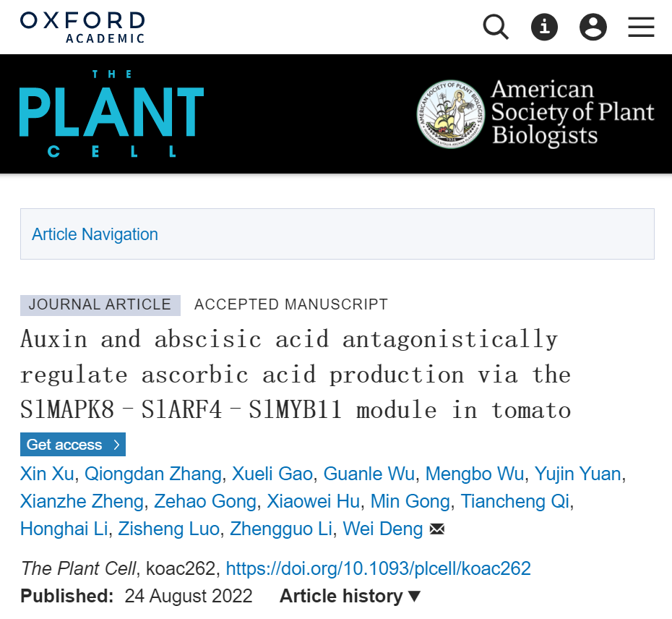Expand the Article history dropdown
Screen dimensions: 672x619
[350, 597]
